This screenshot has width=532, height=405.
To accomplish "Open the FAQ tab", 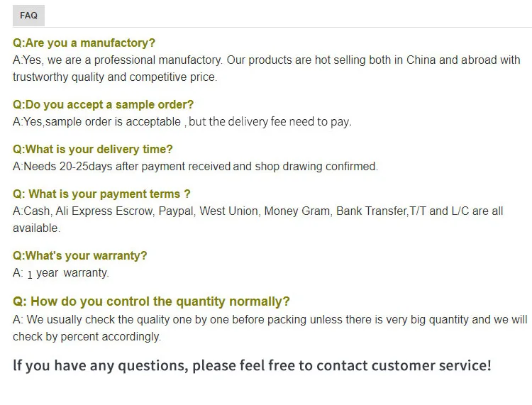I will [28, 16].
